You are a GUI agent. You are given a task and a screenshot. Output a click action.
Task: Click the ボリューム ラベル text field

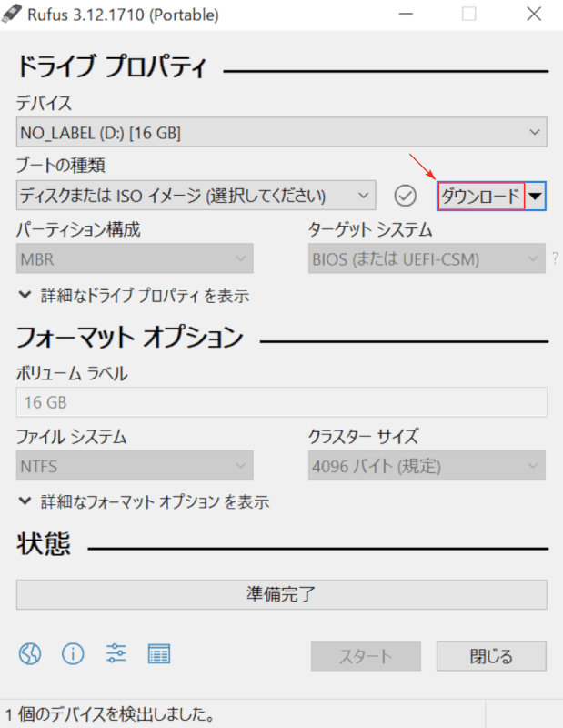tap(282, 402)
